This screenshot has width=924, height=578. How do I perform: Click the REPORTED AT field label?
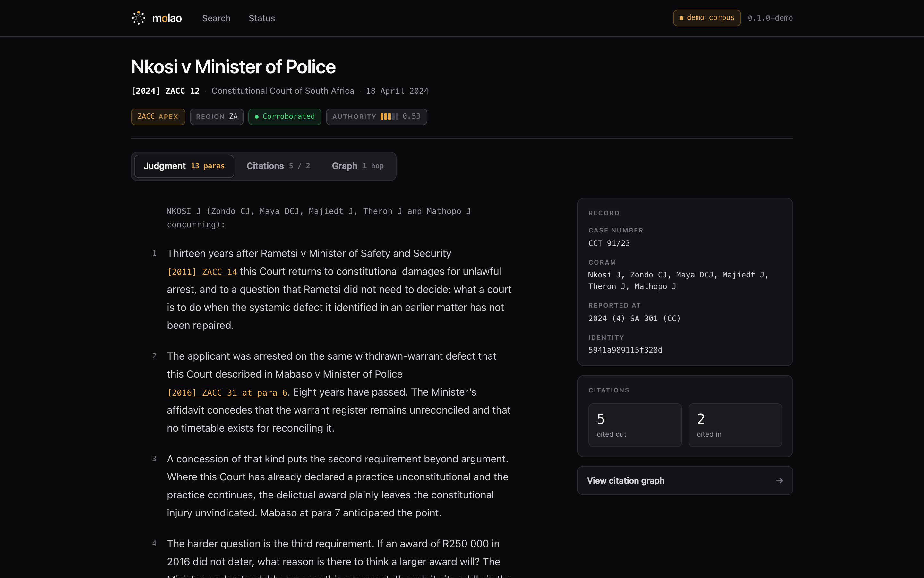click(614, 305)
